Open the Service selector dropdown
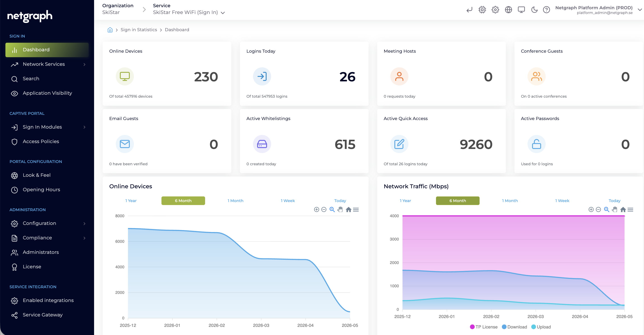This screenshot has height=335, width=644. 189,12
